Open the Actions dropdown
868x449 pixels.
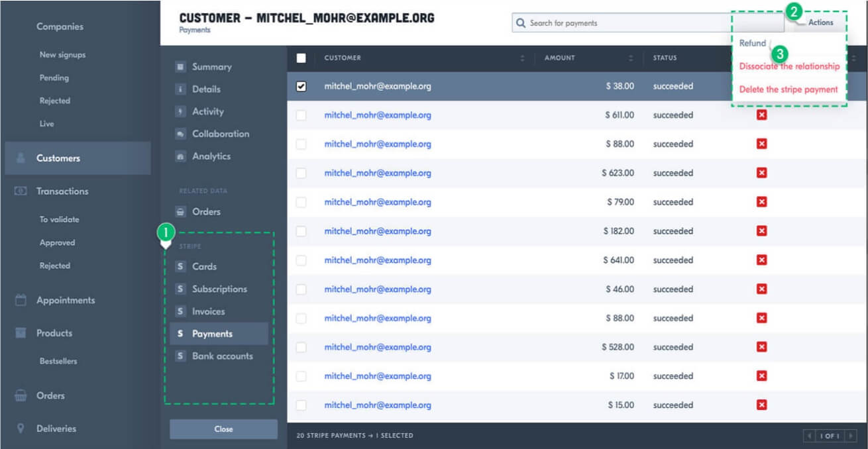(x=816, y=23)
